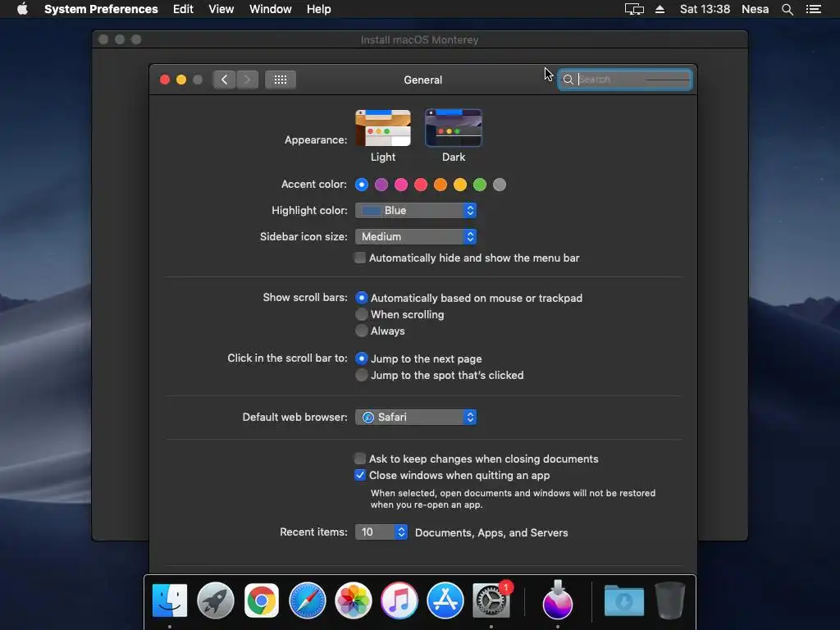840x630 pixels.
Task: Choose the pink accent color
Action: point(401,185)
